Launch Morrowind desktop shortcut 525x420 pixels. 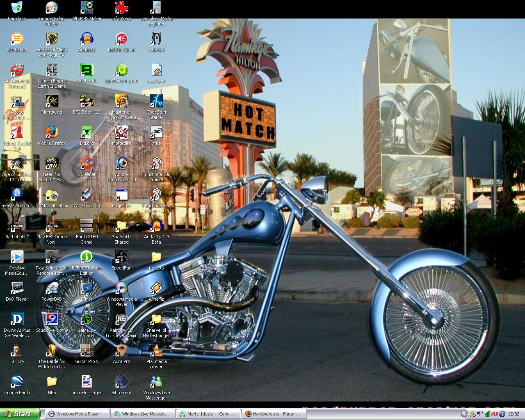(x=52, y=104)
